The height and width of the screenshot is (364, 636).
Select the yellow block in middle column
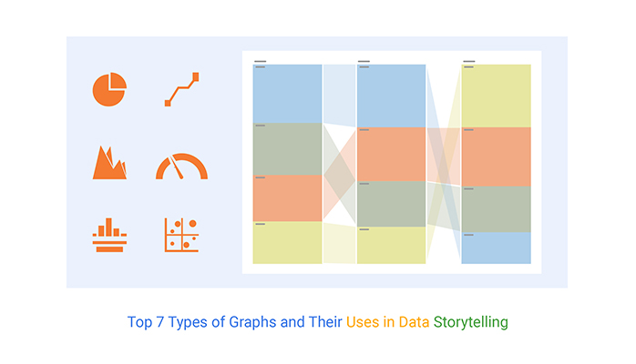392,246
